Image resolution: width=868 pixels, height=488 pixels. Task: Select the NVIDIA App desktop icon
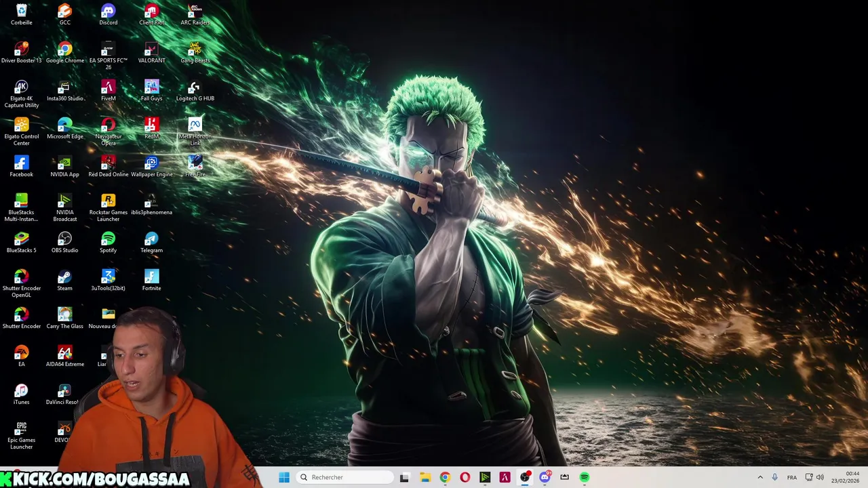(x=64, y=167)
